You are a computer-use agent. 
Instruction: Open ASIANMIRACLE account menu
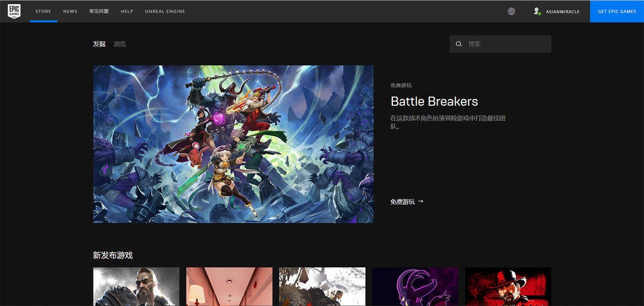[x=563, y=11]
